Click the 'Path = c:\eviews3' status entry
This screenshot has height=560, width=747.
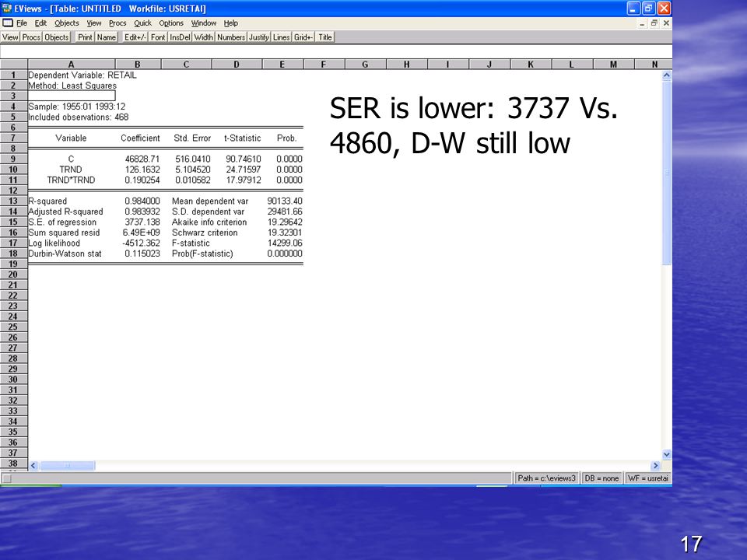[546, 478]
